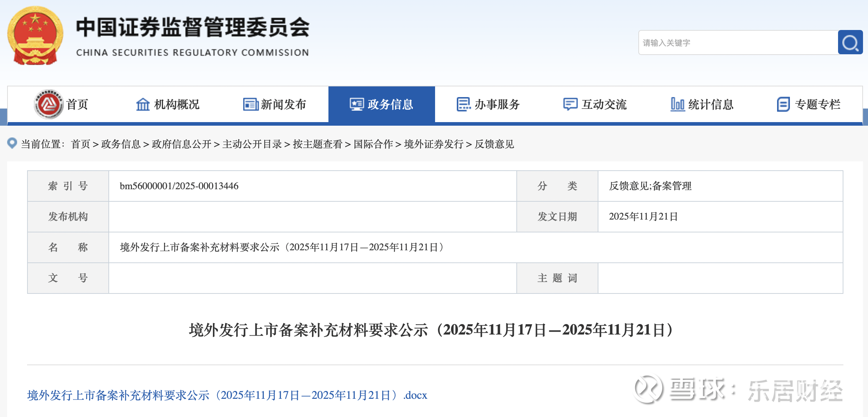Screen dimensions: 868x417
Task: Click the location pin breadcrumb icon
Action: click(x=12, y=143)
